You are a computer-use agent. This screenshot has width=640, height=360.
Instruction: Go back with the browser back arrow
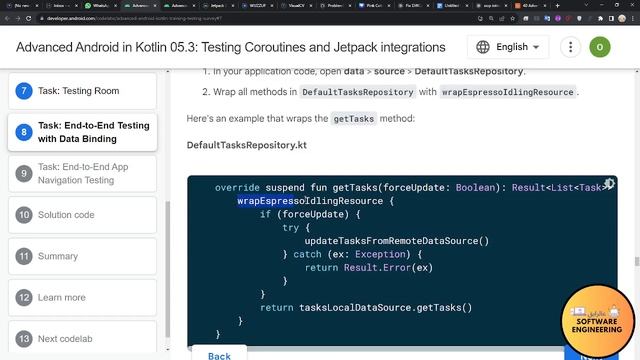click(x=7, y=18)
